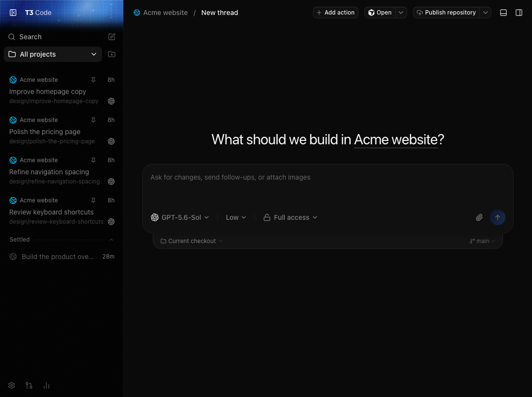Open settings gear in sidebar footer

pos(12,385)
